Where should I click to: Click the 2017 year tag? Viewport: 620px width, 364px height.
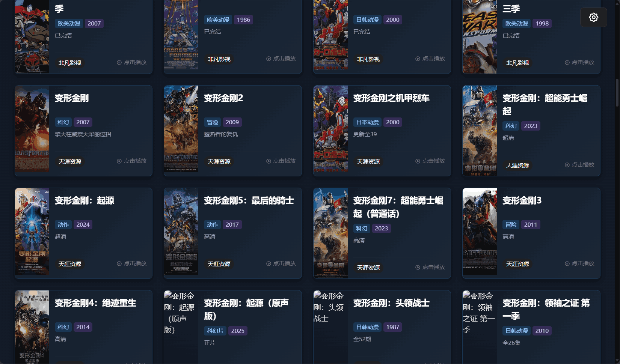pos(232,224)
